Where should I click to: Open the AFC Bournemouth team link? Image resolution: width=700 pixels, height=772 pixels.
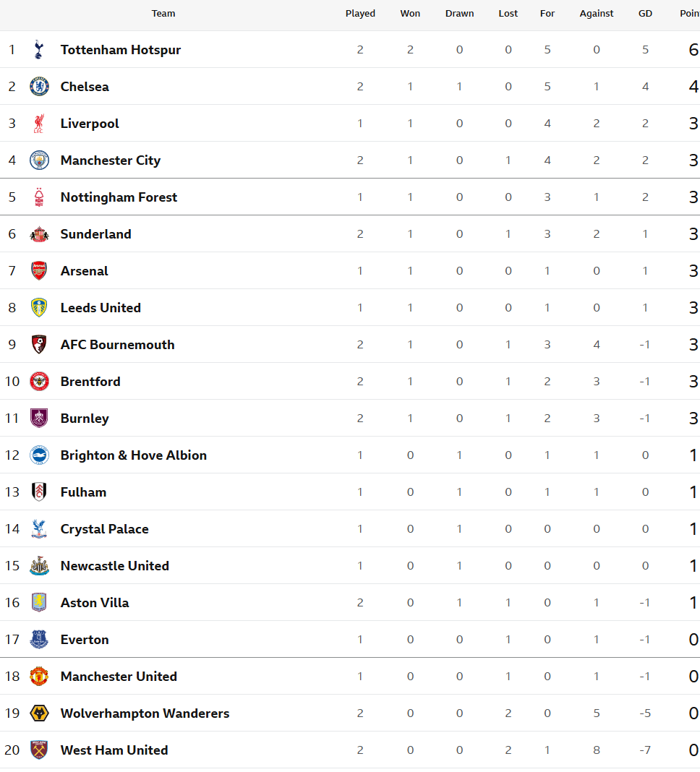click(118, 345)
